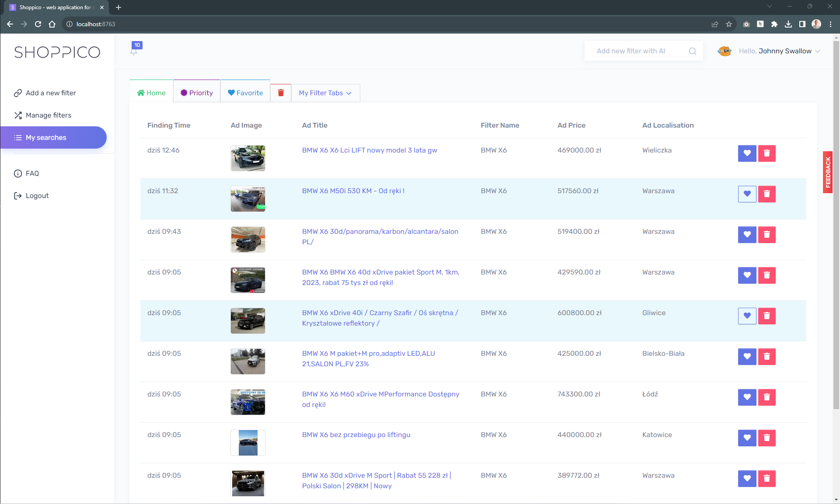Open ad BMW X6 X6 M60 xDrive MPerformance
This screenshot has width=840, height=504.
(x=380, y=399)
